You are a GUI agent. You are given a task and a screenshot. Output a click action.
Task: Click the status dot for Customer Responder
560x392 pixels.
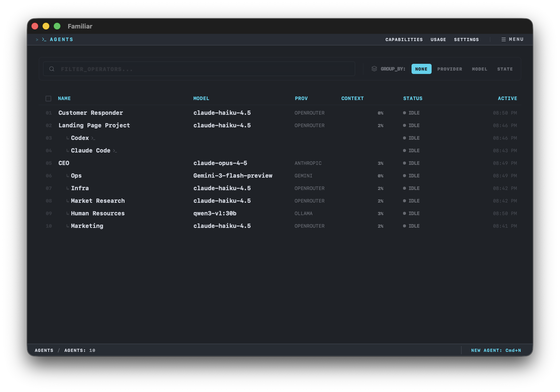404,113
